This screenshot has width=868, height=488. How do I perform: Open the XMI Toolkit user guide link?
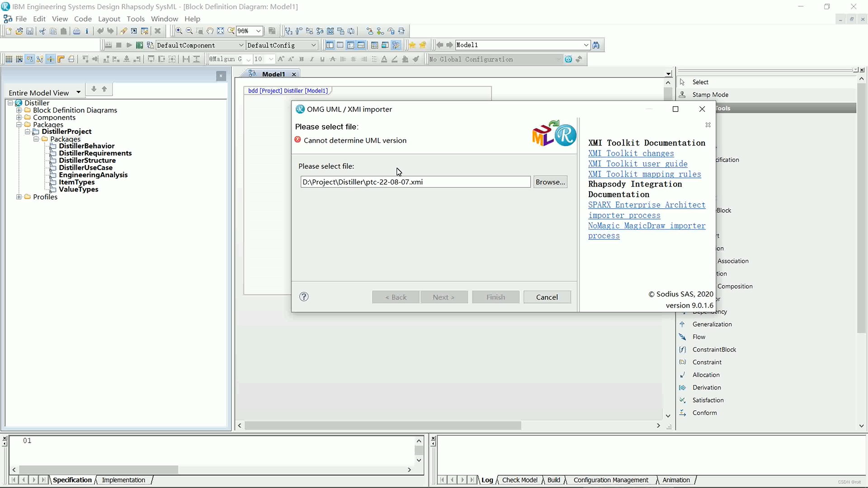(x=638, y=164)
